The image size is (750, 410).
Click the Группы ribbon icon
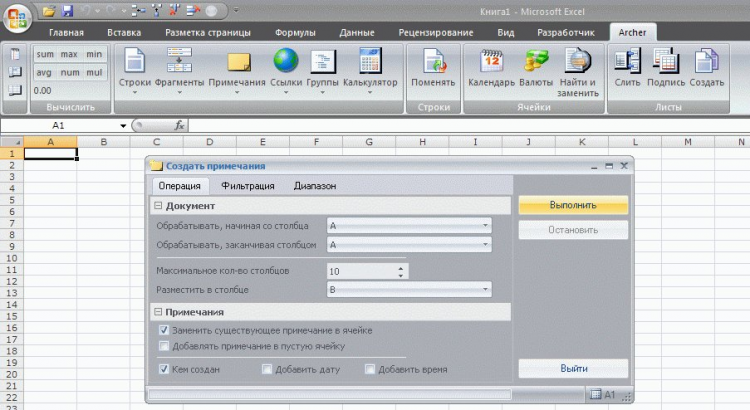pos(322,62)
